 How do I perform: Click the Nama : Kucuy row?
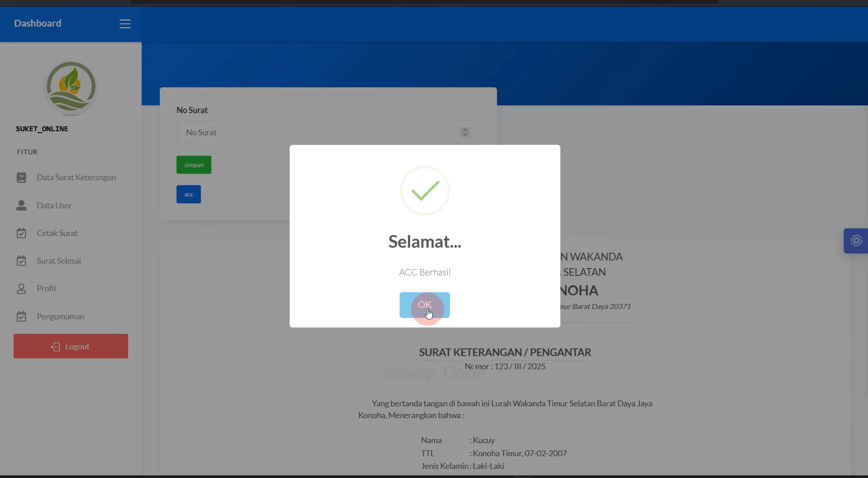click(x=458, y=440)
